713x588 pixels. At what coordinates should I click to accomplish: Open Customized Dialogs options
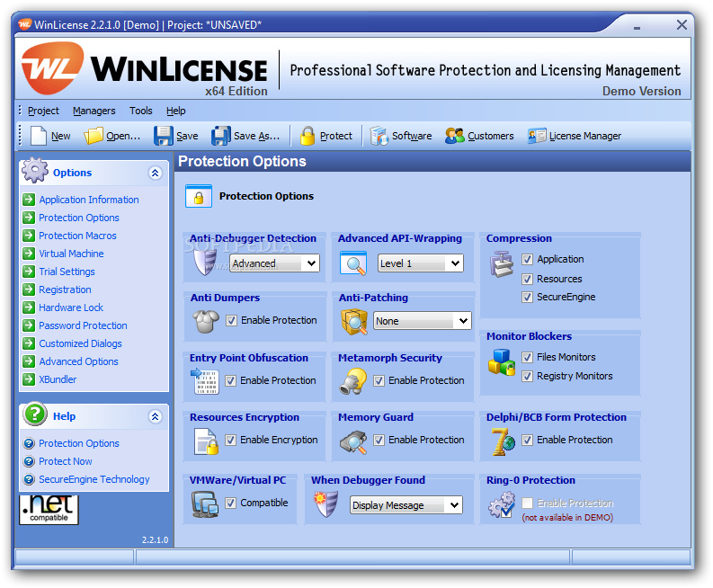click(x=81, y=343)
